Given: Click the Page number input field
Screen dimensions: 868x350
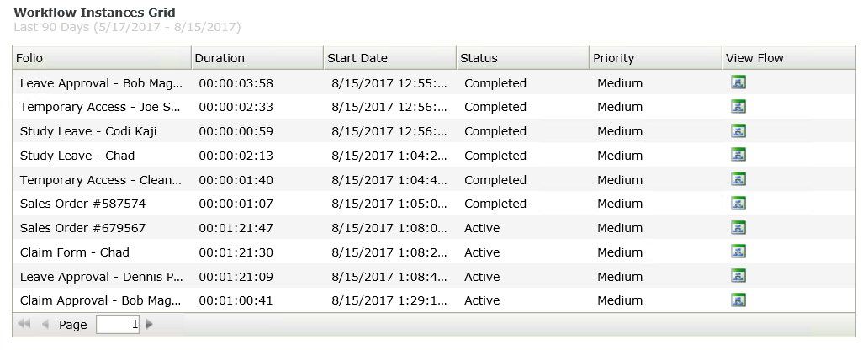Looking at the screenshot, I should (118, 324).
